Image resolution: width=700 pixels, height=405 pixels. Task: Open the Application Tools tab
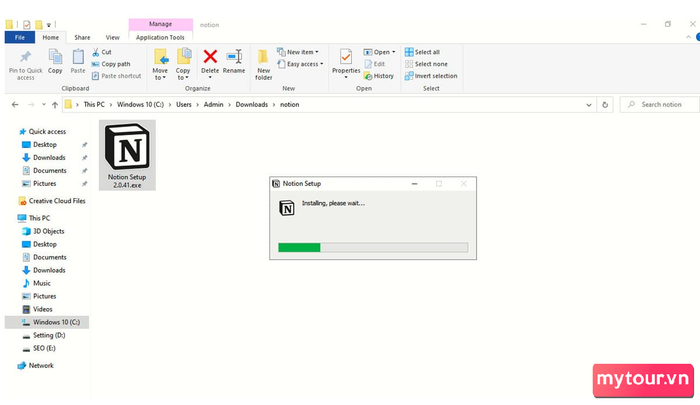pos(160,38)
